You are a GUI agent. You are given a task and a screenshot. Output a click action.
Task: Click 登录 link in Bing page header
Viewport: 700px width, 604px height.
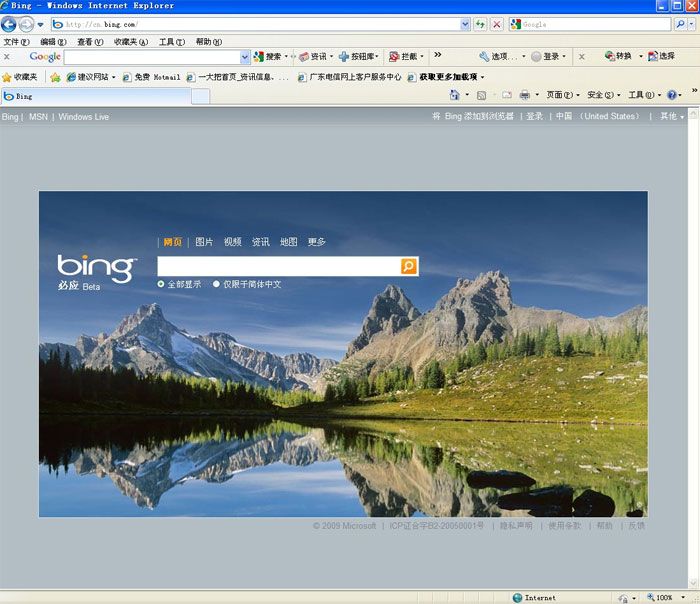click(535, 117)
